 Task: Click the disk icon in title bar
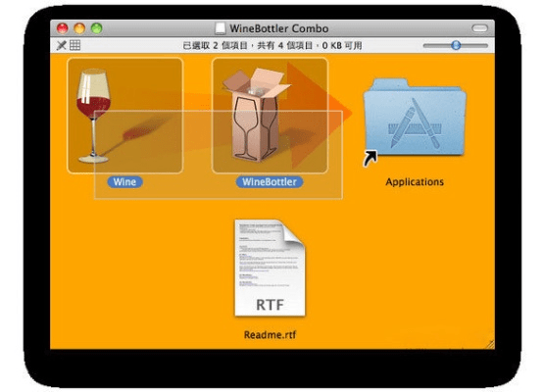click(x=221, y=28)
